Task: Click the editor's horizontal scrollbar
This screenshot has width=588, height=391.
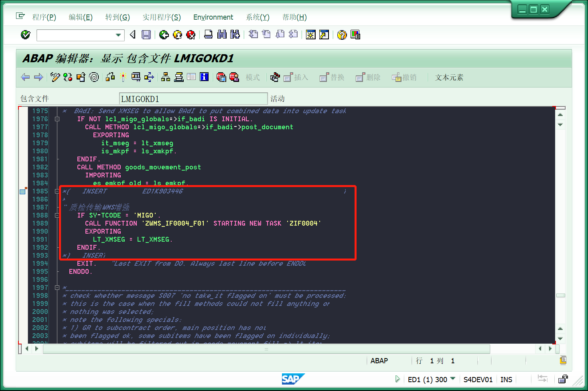Action: 266,349
